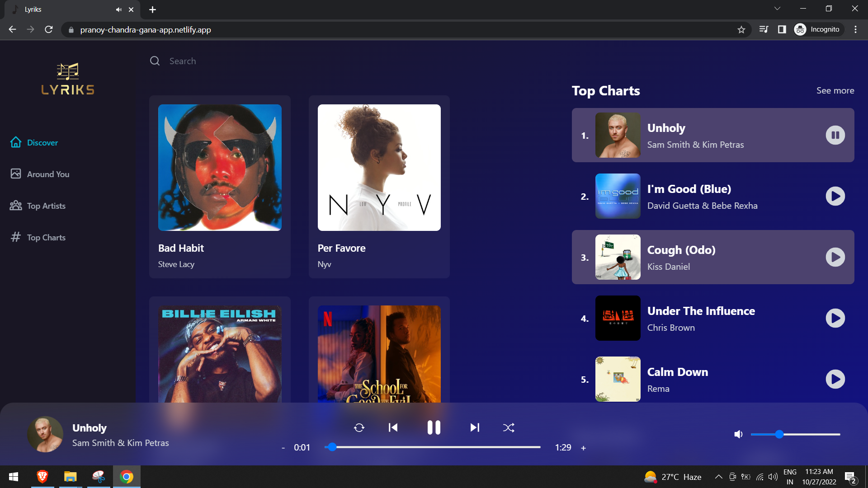Play I'm Good (Blue) from charts
Image resolution: width=868 pixels, height=488 pixels.
pos(835,196)
